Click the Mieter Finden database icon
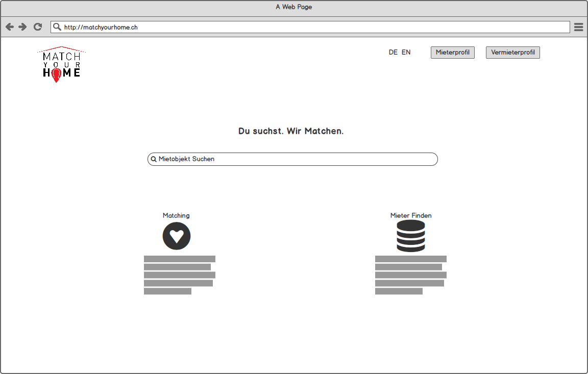588x374 pixels. [410, 236]
